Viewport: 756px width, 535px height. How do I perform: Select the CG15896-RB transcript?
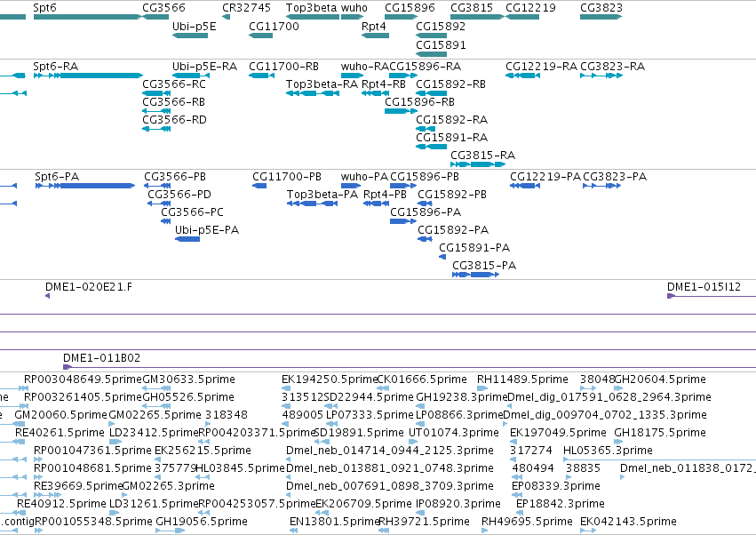tap(402, 111)
